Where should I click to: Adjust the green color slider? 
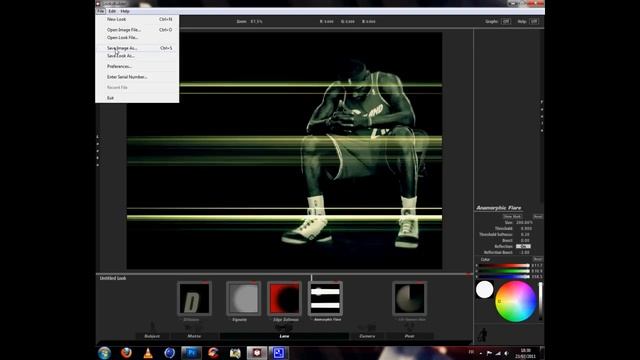pyautogui.click(x=504, y=271)
